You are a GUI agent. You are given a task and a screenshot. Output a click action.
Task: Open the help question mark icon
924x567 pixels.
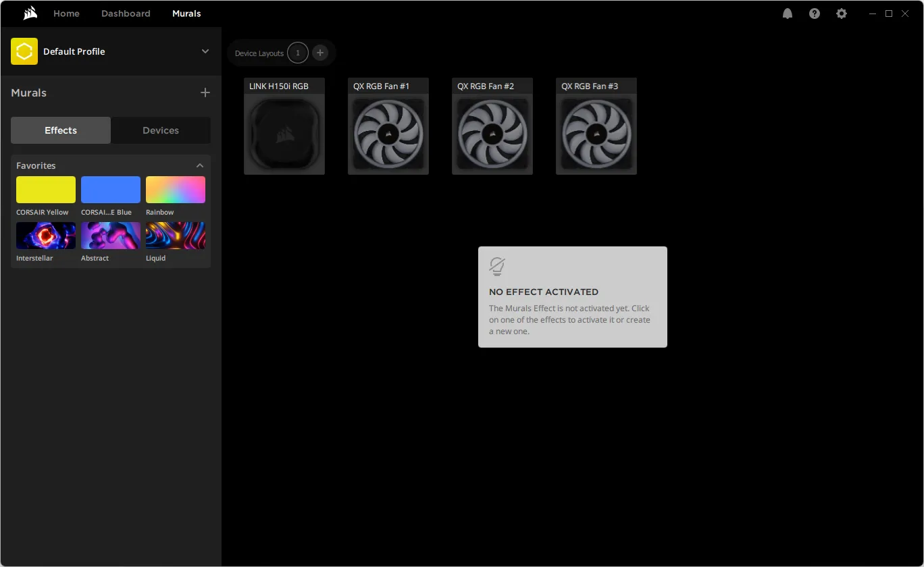815,13
